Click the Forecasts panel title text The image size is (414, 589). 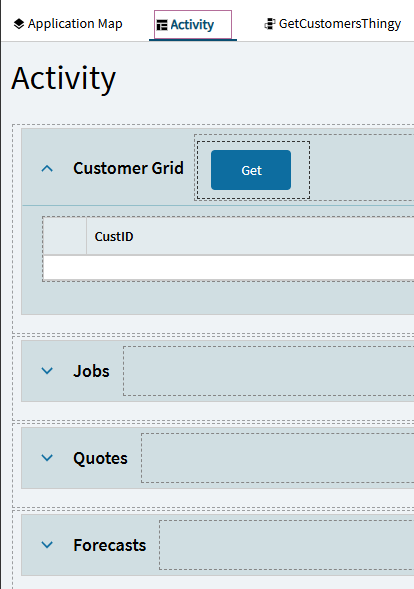point(110,545)
